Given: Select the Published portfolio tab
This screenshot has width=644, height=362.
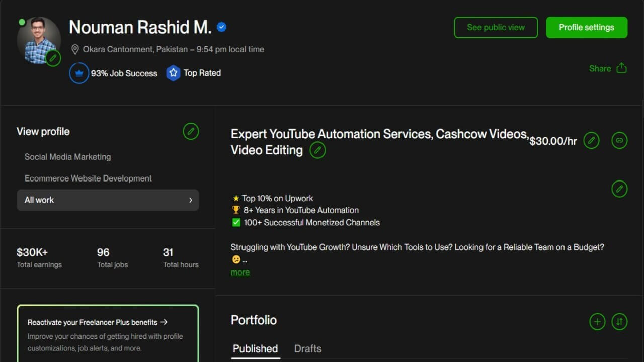Looking at the screenshot, I should 255,348.
